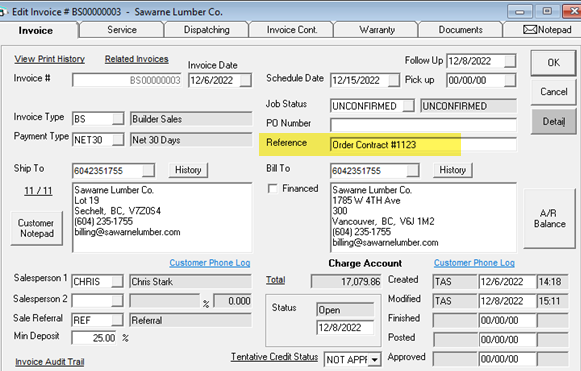581x371 pixels.
Task: Toggle the Financed checkbox
Action: click(x=272, y=189)
